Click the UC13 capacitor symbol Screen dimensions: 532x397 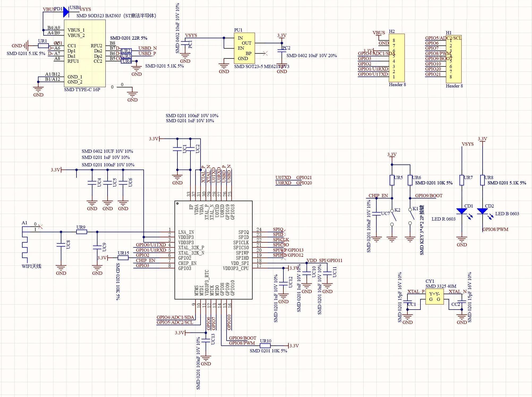click(206, 340)
